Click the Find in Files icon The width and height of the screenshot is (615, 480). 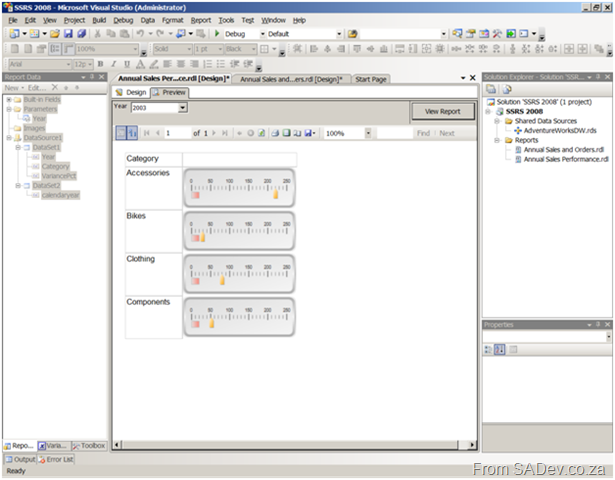point(352,34)
